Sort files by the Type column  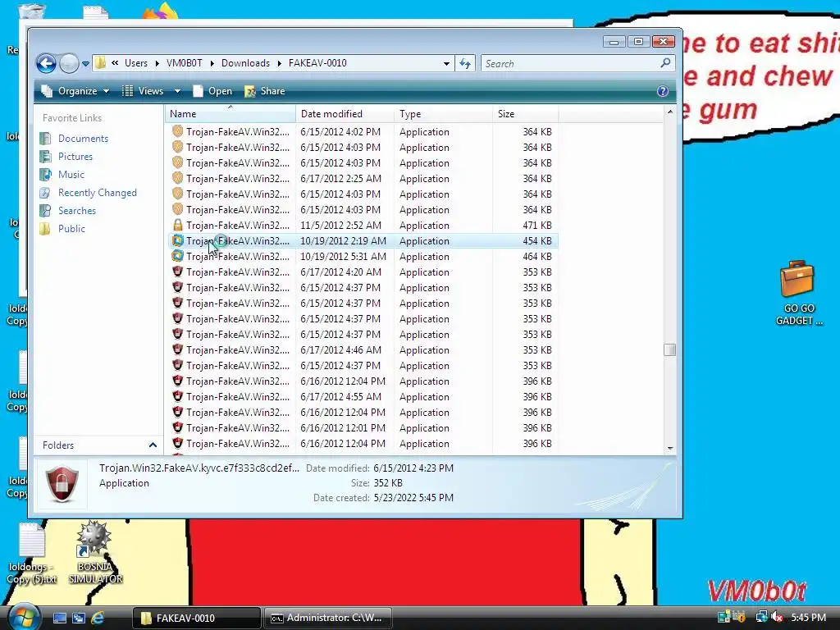pos(443,113)
